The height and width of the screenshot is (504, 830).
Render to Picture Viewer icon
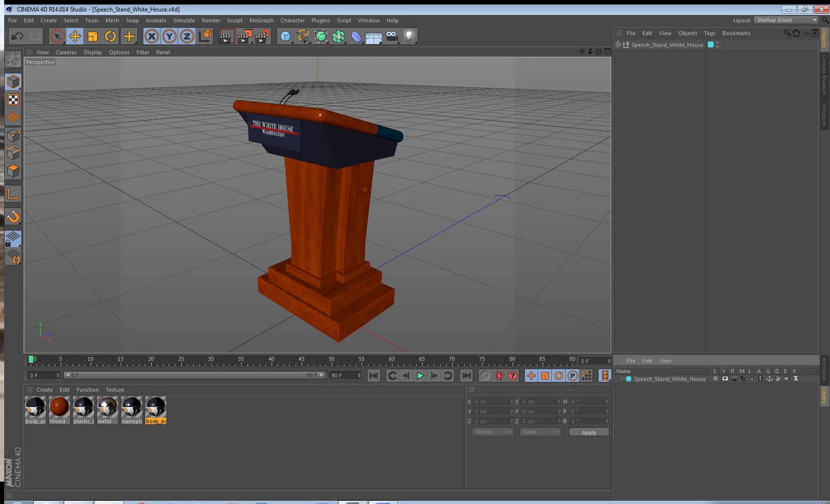click(x=244, y=36)
